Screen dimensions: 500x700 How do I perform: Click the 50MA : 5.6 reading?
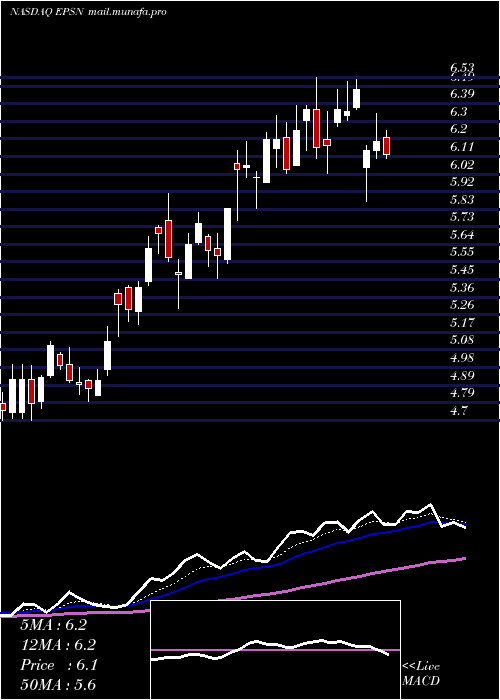(x=58, y=685)
